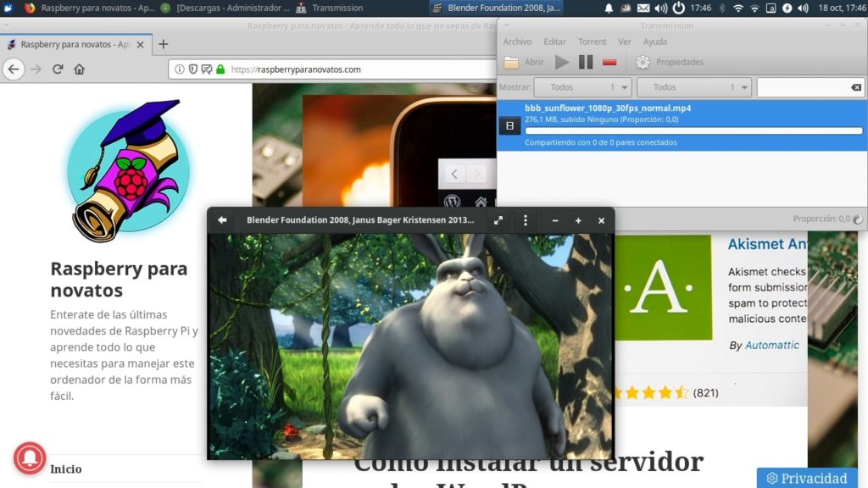This screenshot has width=868, height=488.
Task: Remove the torrent with the red minus icon
Action: (x=609, y=63)
